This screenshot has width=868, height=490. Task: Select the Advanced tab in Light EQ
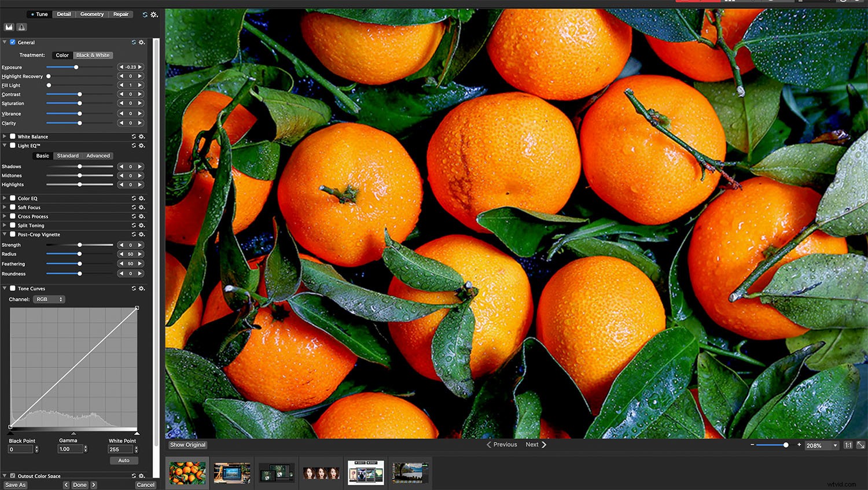click(98, 156)
